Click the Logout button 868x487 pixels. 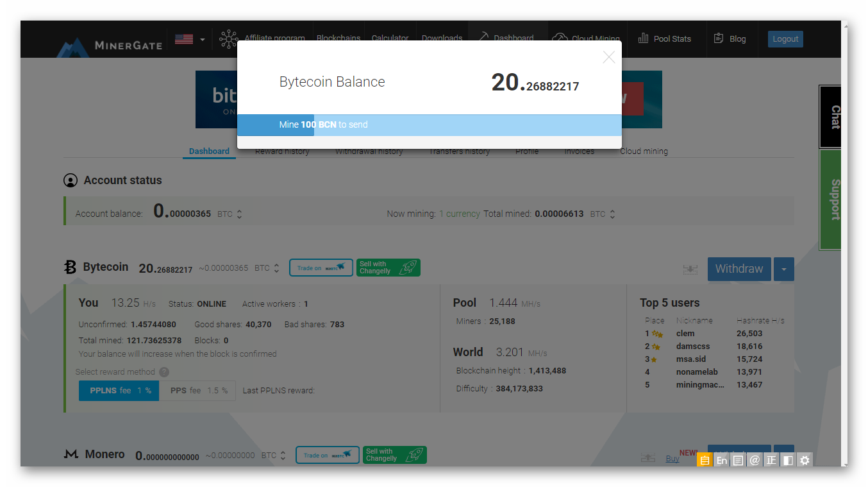pos(785,39)
